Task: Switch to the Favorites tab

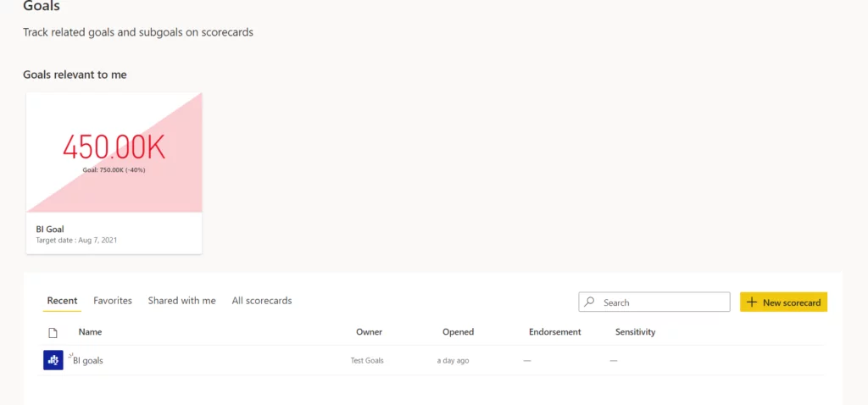Action: 113,301
